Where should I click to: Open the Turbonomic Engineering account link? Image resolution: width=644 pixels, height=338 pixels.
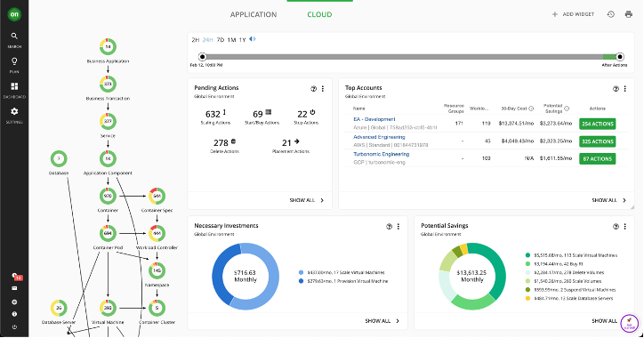pyautogui.click(x=381, y=155)
